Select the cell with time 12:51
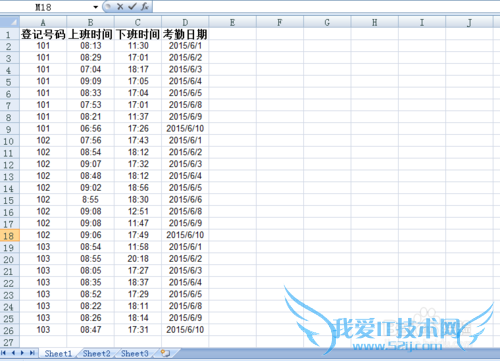The height and width of the screenshot is (361, 500). 138,211
